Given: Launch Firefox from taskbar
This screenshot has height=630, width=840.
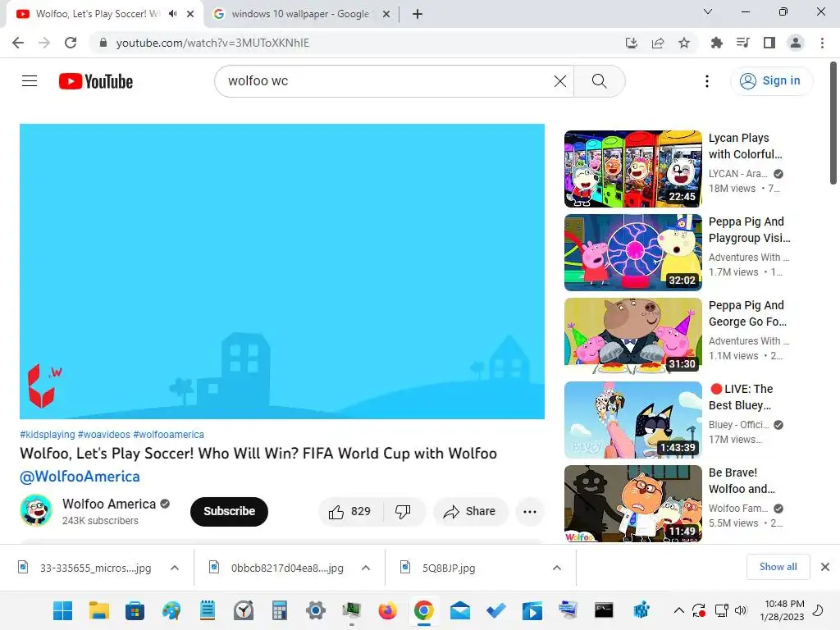Looking at the screenshot, I should coord(387,610).
